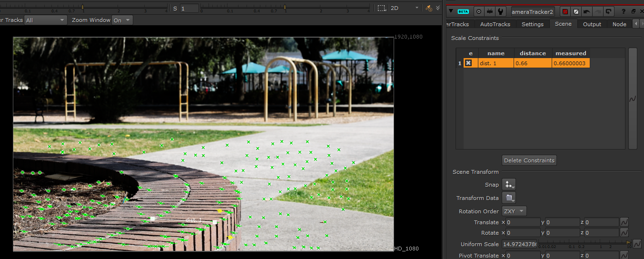Click the gain slider left of S

[x=83, y=7]
